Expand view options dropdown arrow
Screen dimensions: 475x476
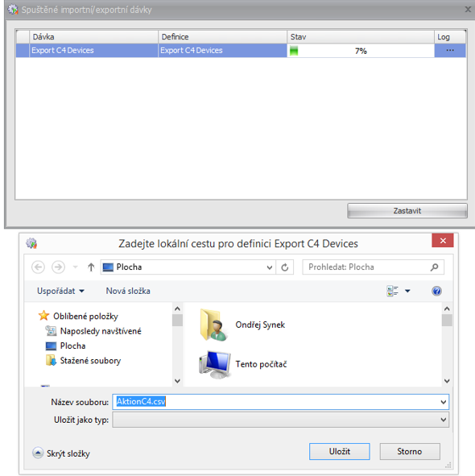[x=407, y=291]
